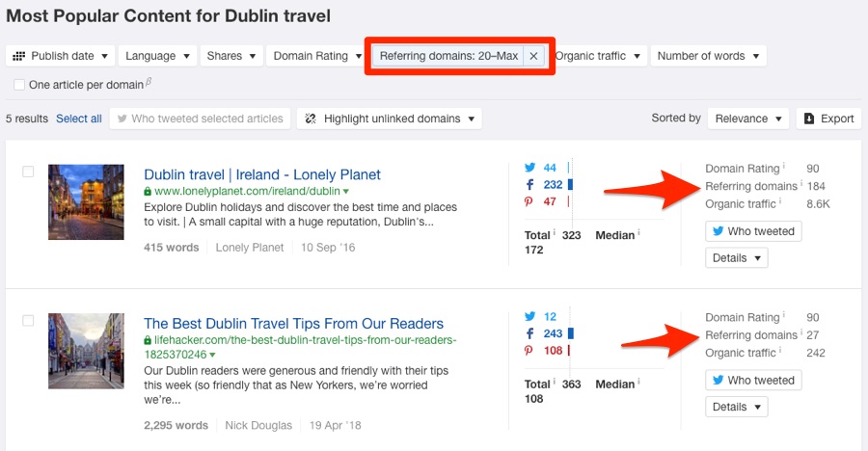
Task: Open the Publish date filter
Action: click(61, 56)
